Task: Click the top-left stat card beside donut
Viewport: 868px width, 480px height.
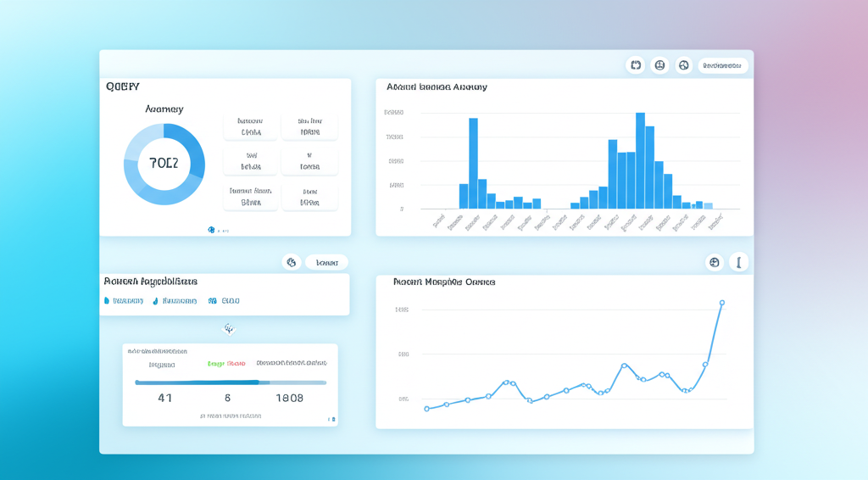Action: pos(250,127)
